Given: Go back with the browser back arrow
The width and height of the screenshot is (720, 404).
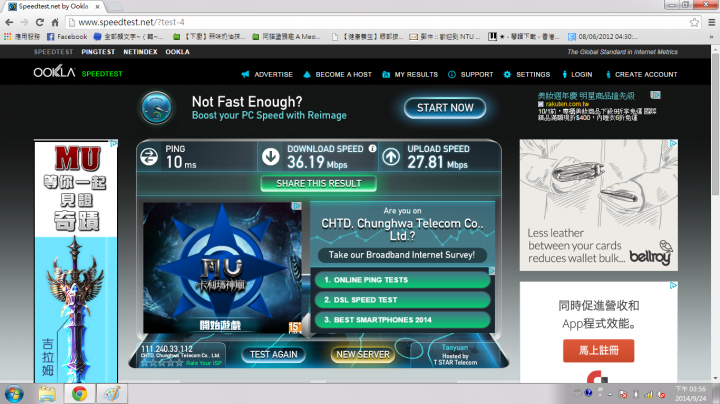Looking at the screenshot, I should (x=9, y=22).
